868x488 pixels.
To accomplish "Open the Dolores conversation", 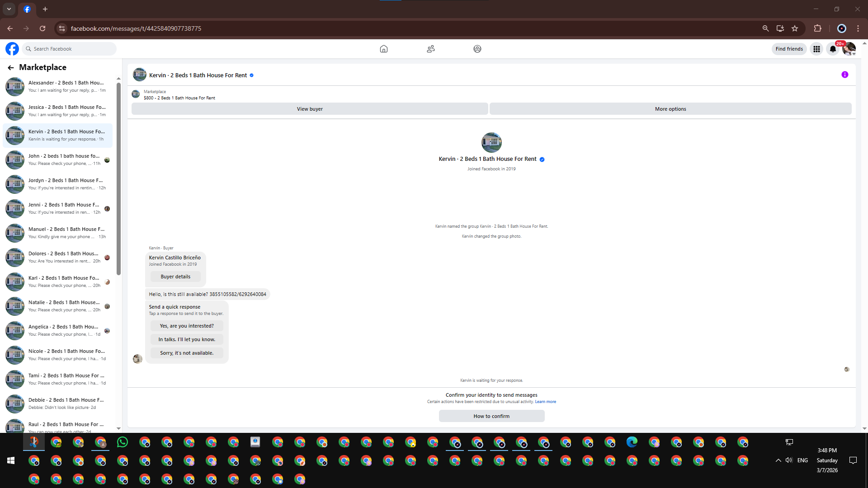I will click(x=58, y=257).
